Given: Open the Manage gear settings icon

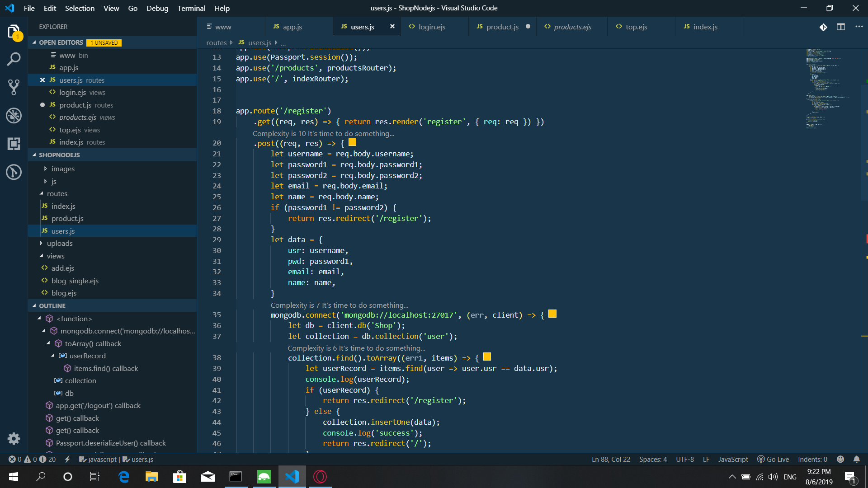Looking at the screenshot, I should (14, 438).
